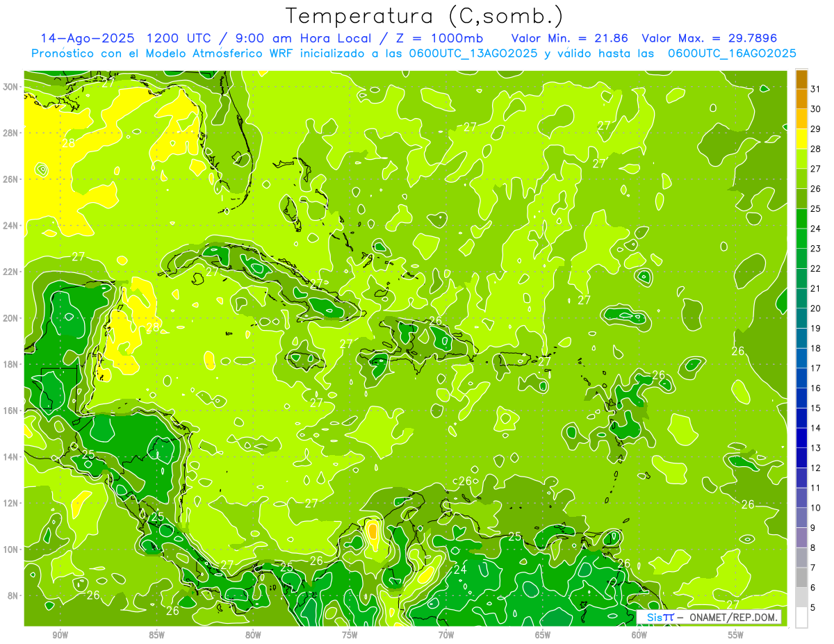Click the 26N latitude label

(10, 179)
